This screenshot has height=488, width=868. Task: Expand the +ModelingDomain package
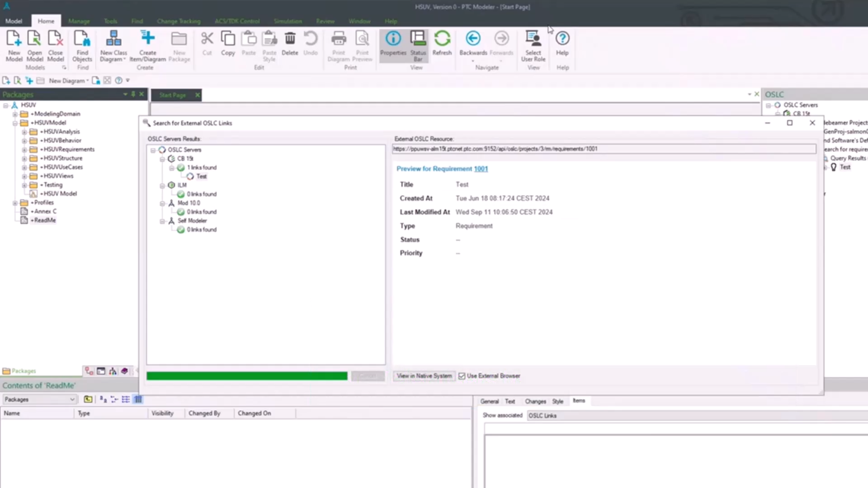point(15,114)
